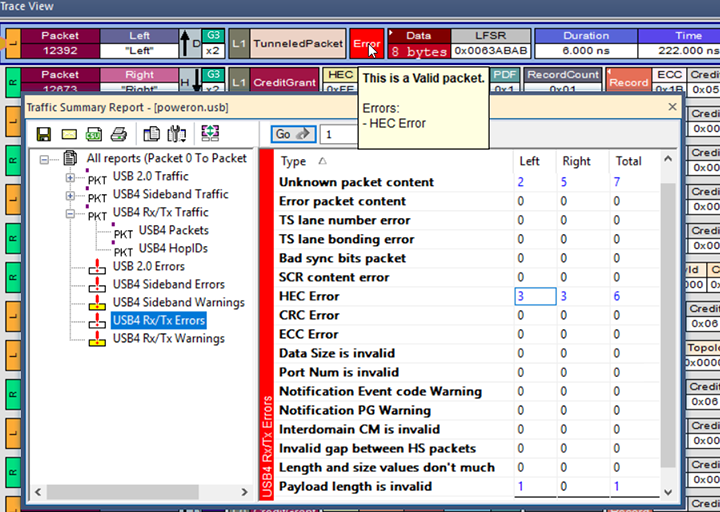Click the green arrows sync icon
Screen dimensions: 720x512
tap(210, 134)
